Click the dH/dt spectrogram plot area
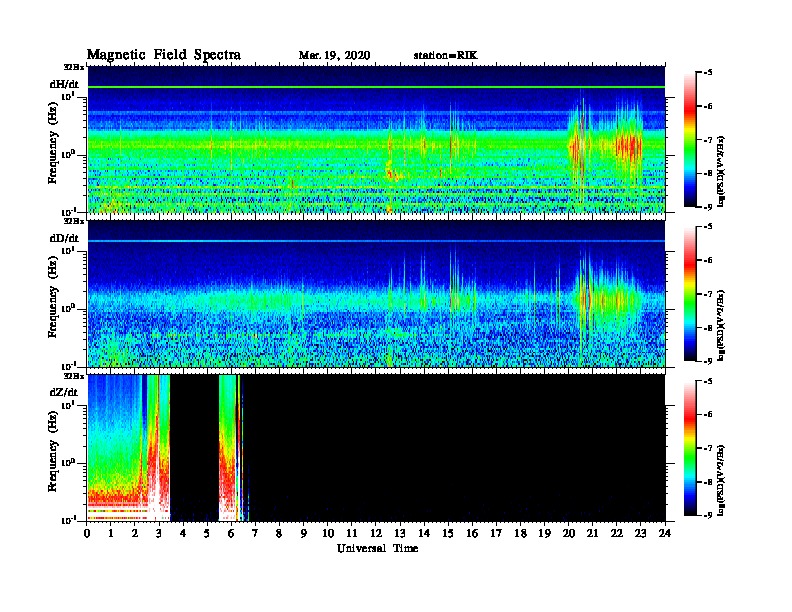Viewport: 792px width, 612px height. coord(376,139)
